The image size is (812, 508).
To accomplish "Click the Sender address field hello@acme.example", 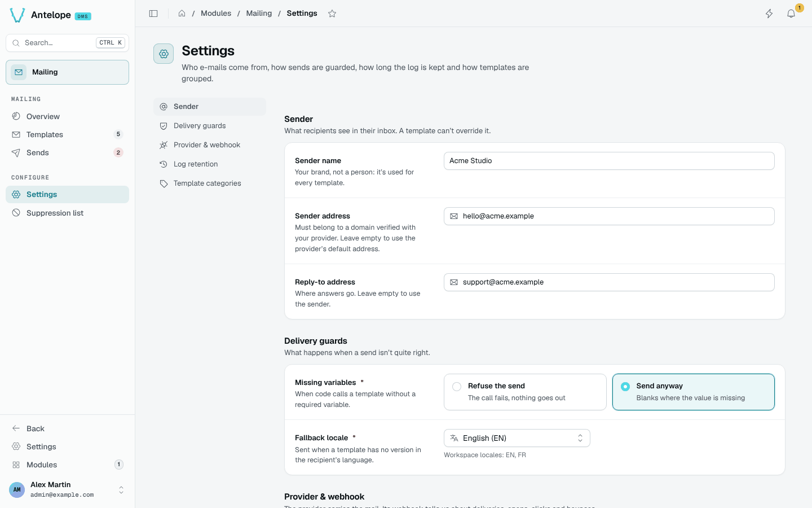I will (609, 216).
